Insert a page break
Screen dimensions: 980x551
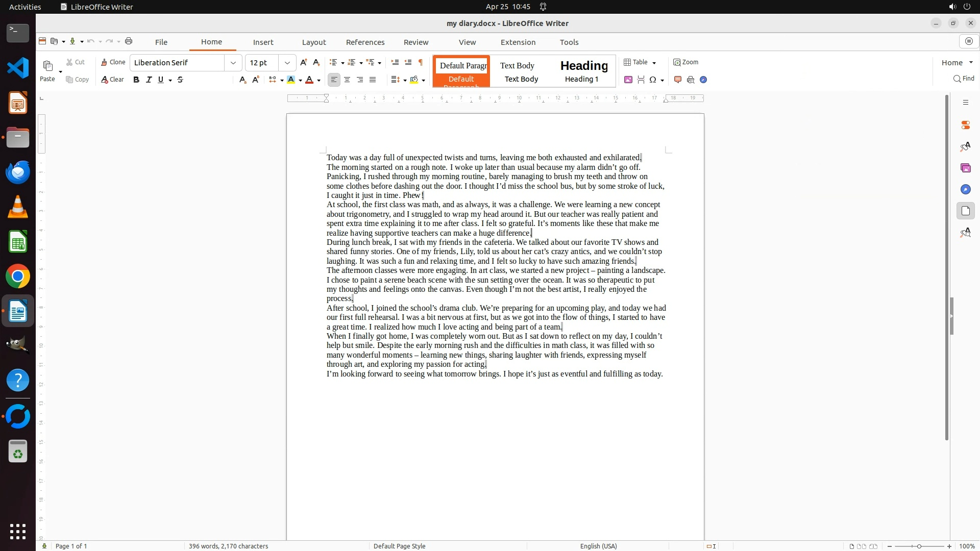641,80
